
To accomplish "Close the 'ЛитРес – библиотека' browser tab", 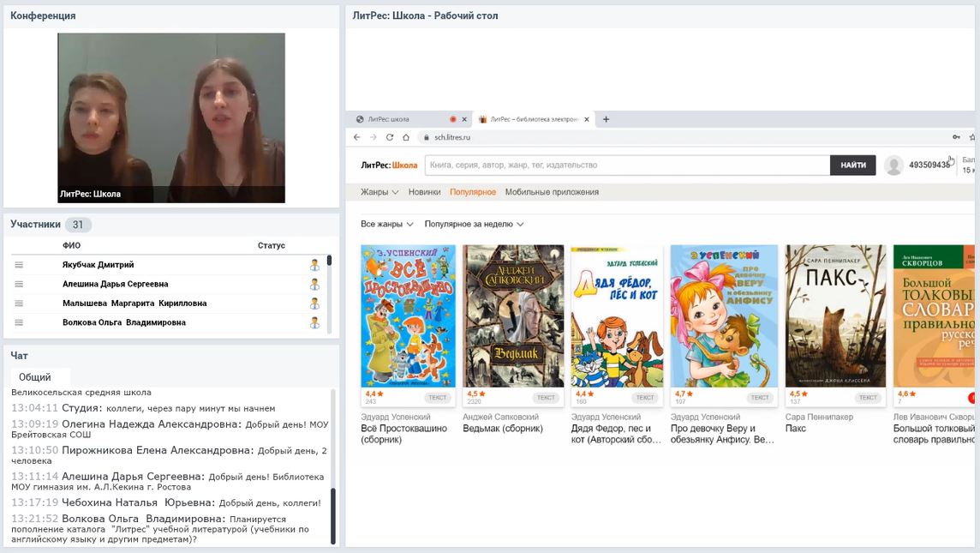I will tap(586, 119).
